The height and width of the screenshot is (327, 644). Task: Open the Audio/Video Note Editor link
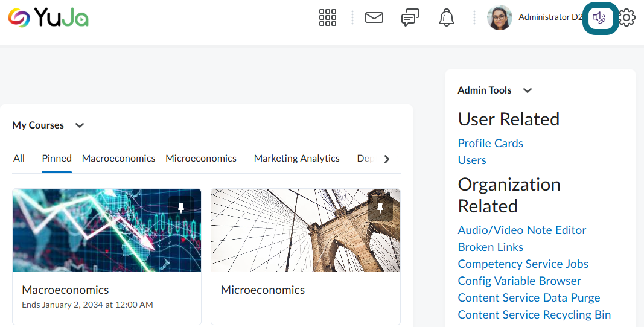pos(522,230)
